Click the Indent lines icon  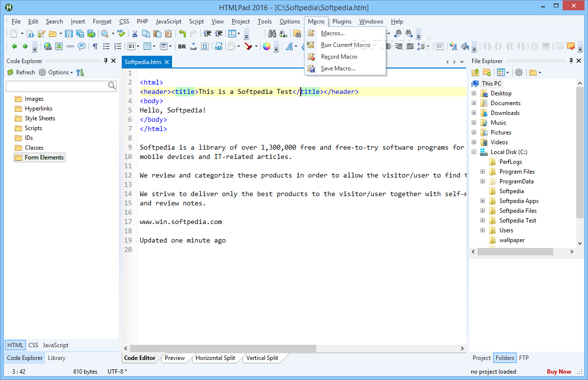tap(207, 34)
